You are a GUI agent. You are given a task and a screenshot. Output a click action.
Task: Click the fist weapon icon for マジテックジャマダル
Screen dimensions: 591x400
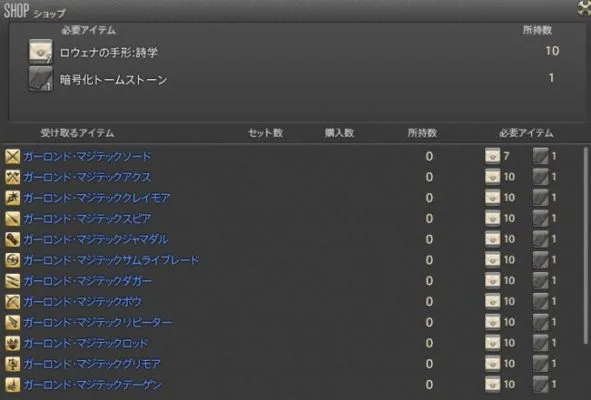coord(12,239)
